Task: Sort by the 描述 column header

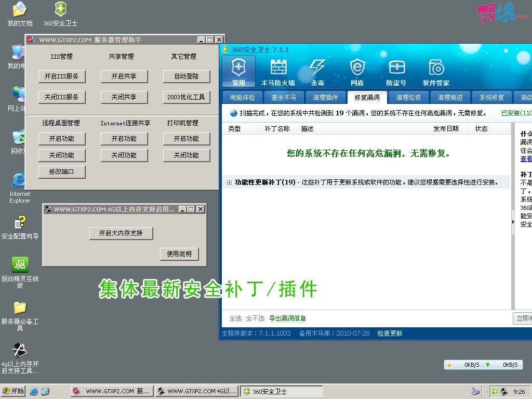Action: [x=361, y=129]
